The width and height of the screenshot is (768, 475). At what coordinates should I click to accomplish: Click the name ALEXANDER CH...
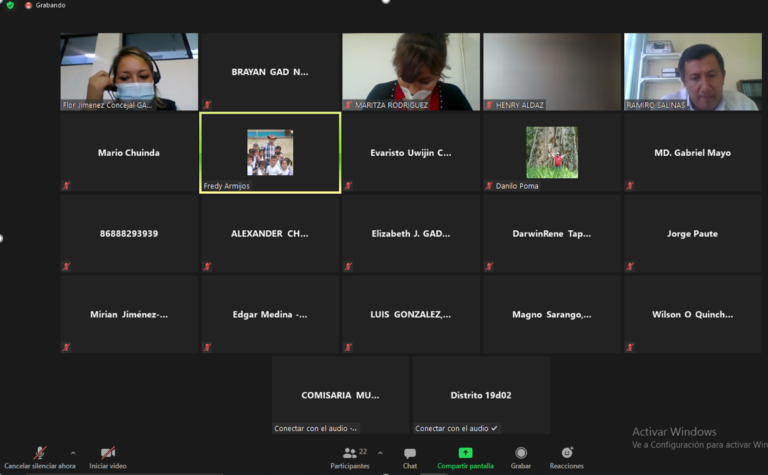click(270, 234)
